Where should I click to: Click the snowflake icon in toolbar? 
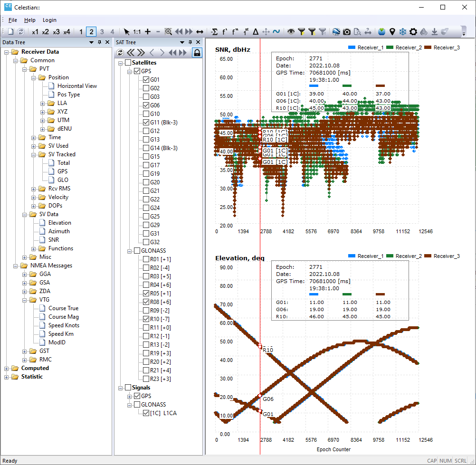click(x=403, y=32)
